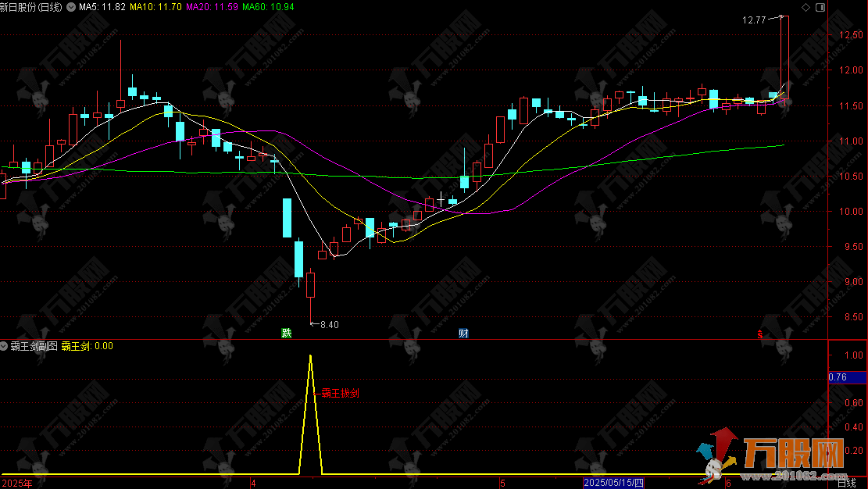The width and height of the screenshot is (868, 489).
Task: Toggle the side panel layout icon
Action: [x=820, y=7]
